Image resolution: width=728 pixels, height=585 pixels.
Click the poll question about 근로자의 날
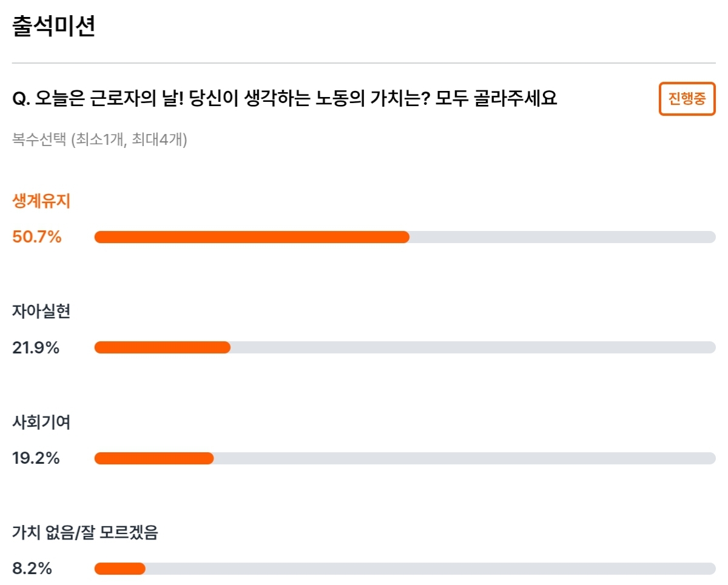[285, 98]
